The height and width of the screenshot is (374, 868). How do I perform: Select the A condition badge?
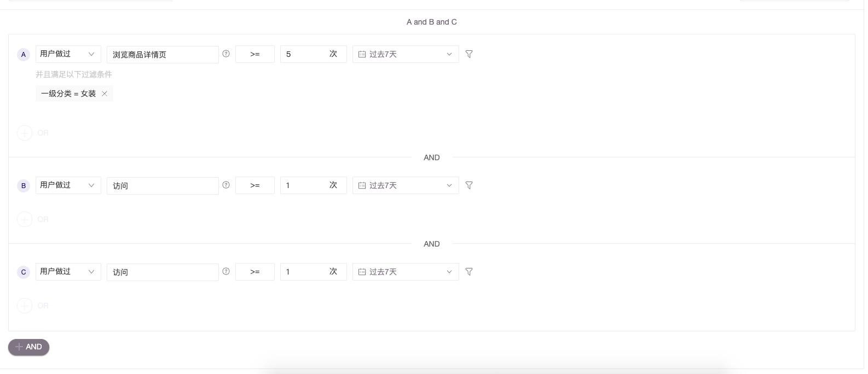[24, 55]
